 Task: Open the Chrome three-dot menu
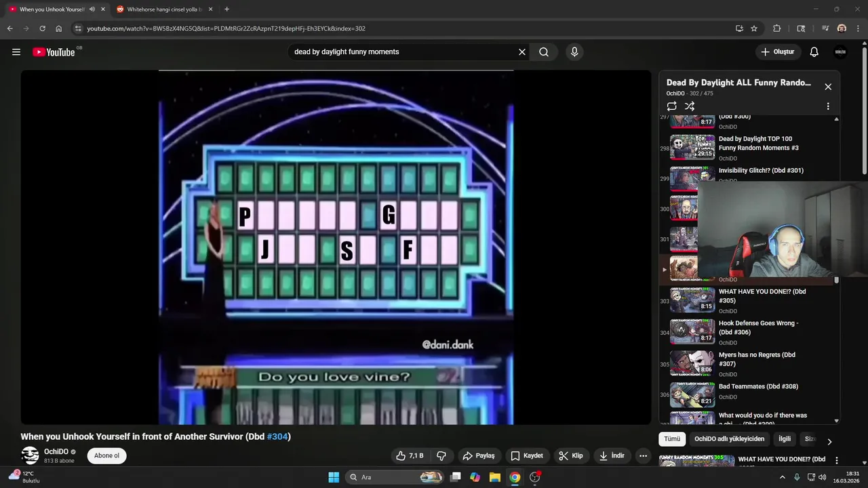858,28
